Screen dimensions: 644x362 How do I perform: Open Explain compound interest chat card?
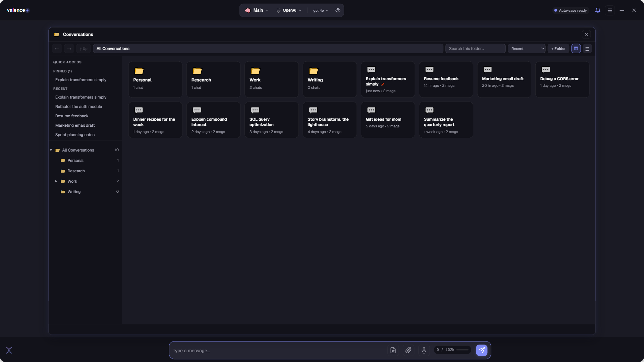pyautogui.click(x=213, y=120)
